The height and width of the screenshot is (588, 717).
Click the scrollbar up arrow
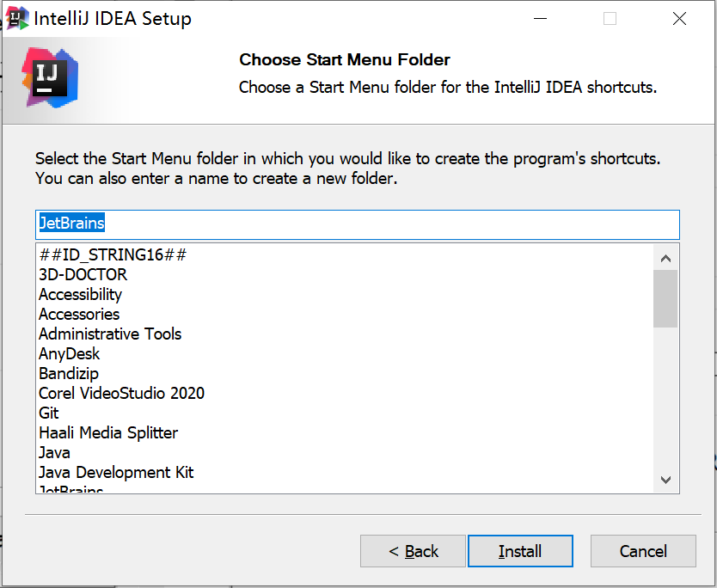click(665, 256)
